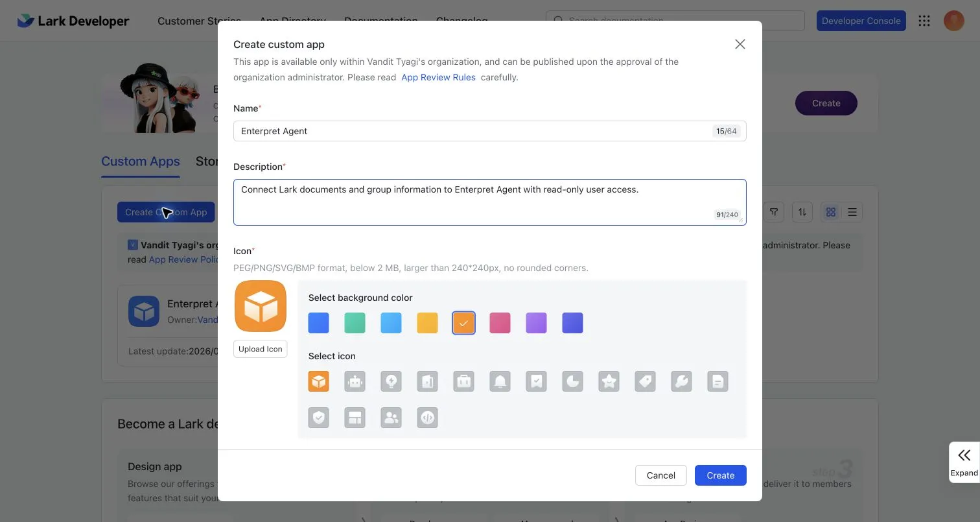Select the indigo background color
This screenshot has height=522, width=980.
pos(573,323)
